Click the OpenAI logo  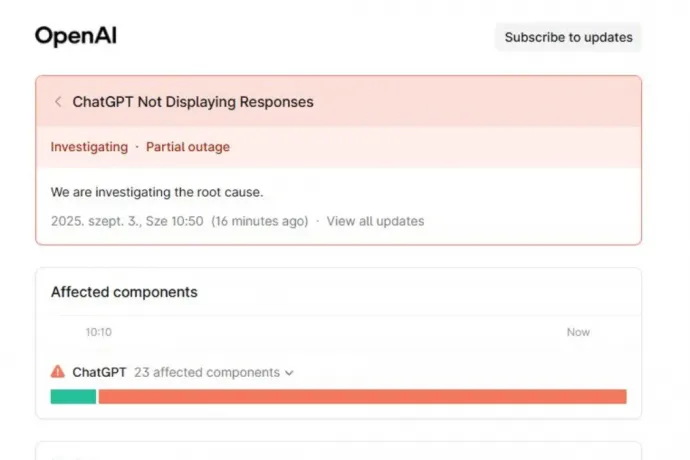76,36
